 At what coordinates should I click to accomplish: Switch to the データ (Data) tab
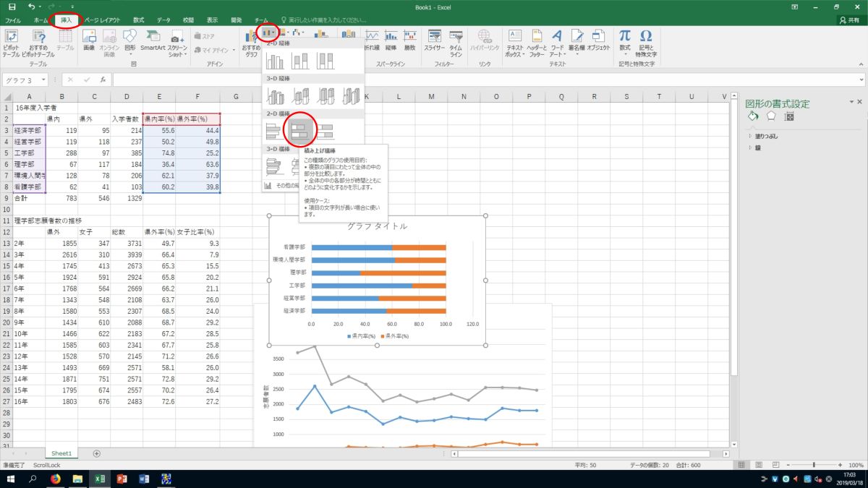click(163, 20)
